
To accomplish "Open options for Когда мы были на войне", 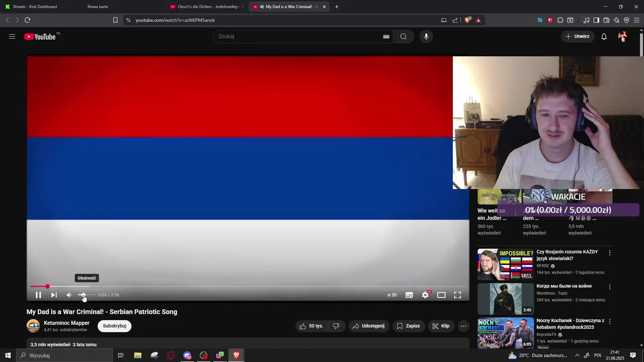I will coord(610,287).
